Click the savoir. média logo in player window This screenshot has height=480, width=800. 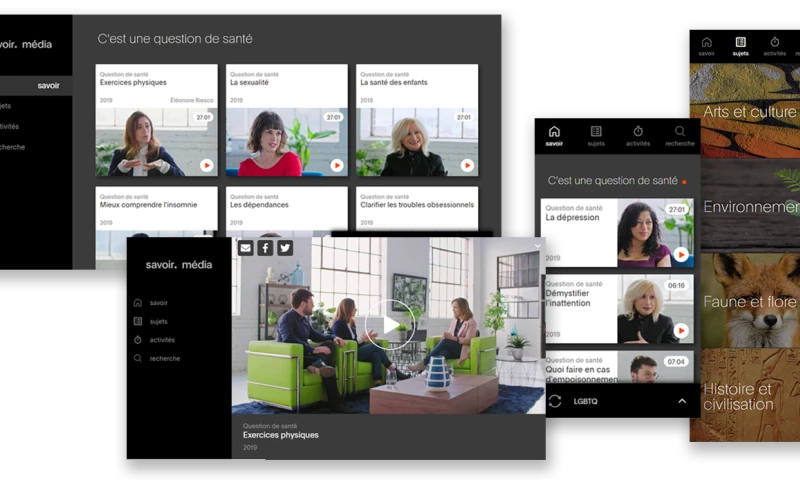[x=179, y=265]
